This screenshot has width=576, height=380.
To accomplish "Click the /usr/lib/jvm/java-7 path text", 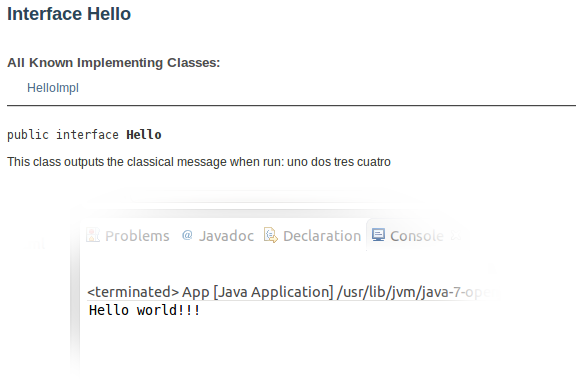I will click(x=399, y=292).
